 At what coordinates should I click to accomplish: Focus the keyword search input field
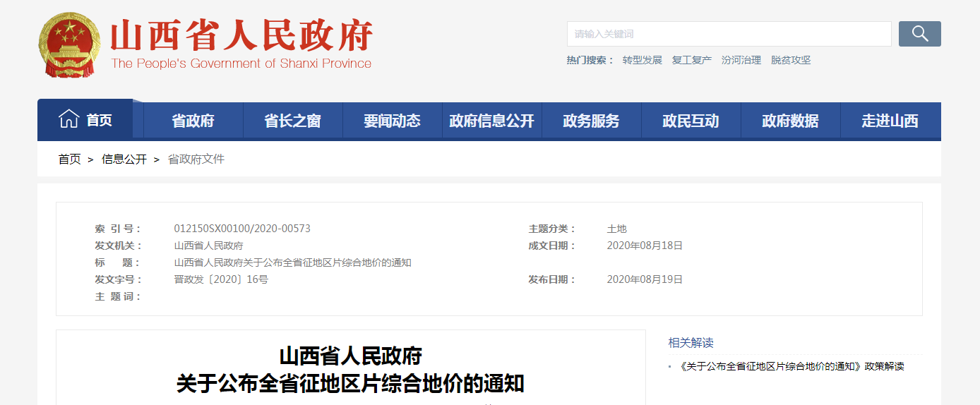(x=729, y=34)
